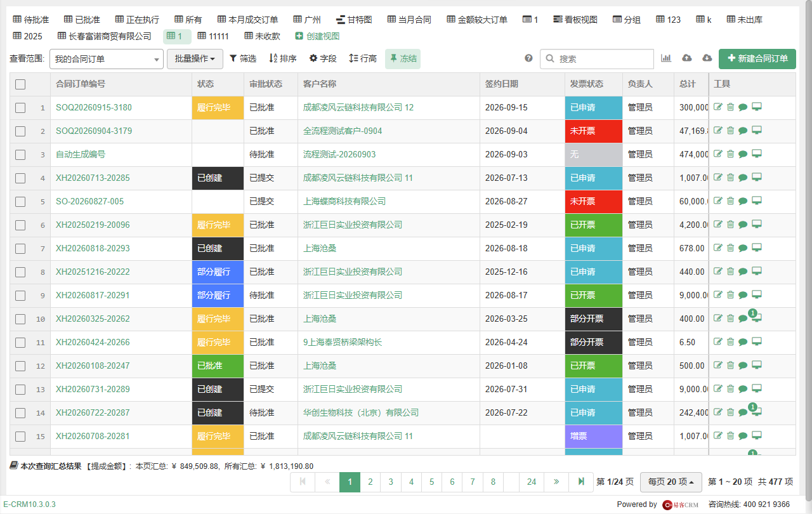This screenshot has width=812, height=514.
Task: Open the 甘特图 view tab
Action: tap(355, 20)
